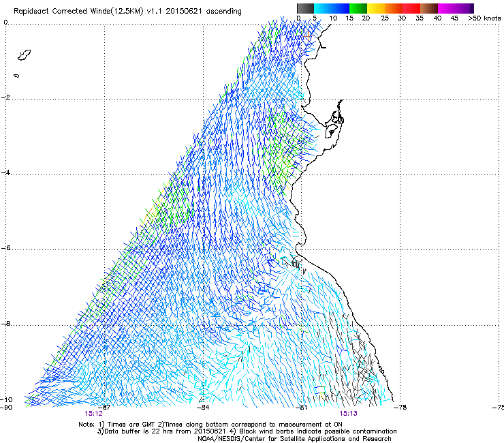The width and height of the screenshot is (504, 443).
Task: Click the '>50 knots' legend label
Action: click(x=484, y=18)
